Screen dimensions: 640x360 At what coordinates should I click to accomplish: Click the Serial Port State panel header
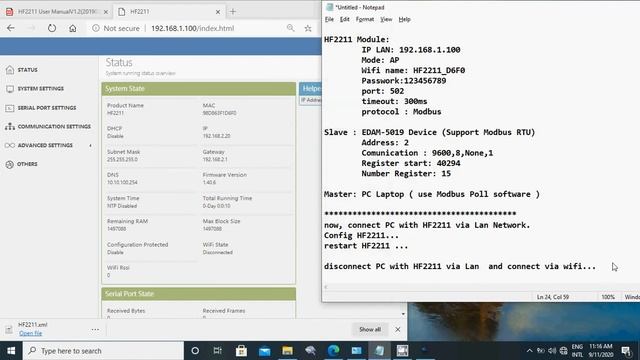[199, 294]
